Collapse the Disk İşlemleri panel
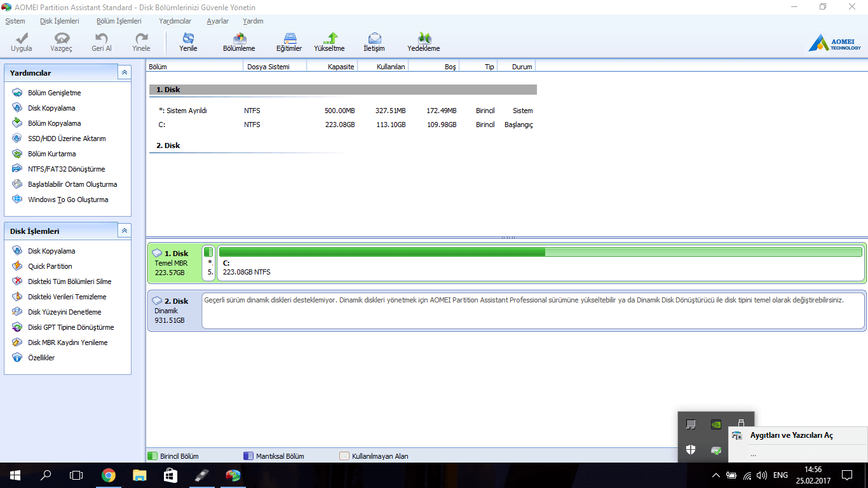 click(x=125, y=231)
